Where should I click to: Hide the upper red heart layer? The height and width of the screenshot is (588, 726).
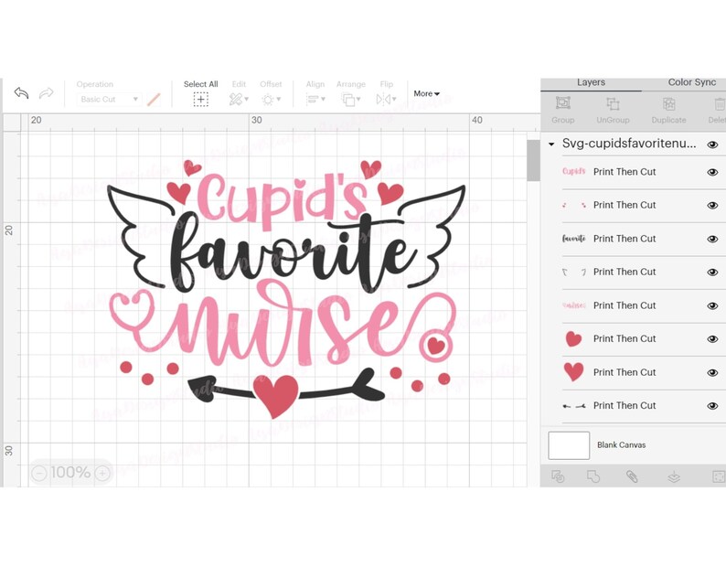click(x=712, y=339)
